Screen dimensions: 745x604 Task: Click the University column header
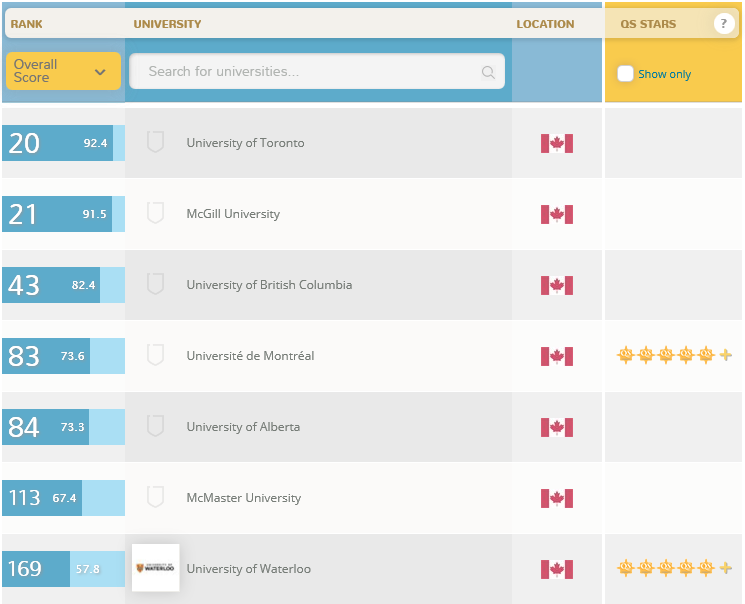tap(167, 24)
